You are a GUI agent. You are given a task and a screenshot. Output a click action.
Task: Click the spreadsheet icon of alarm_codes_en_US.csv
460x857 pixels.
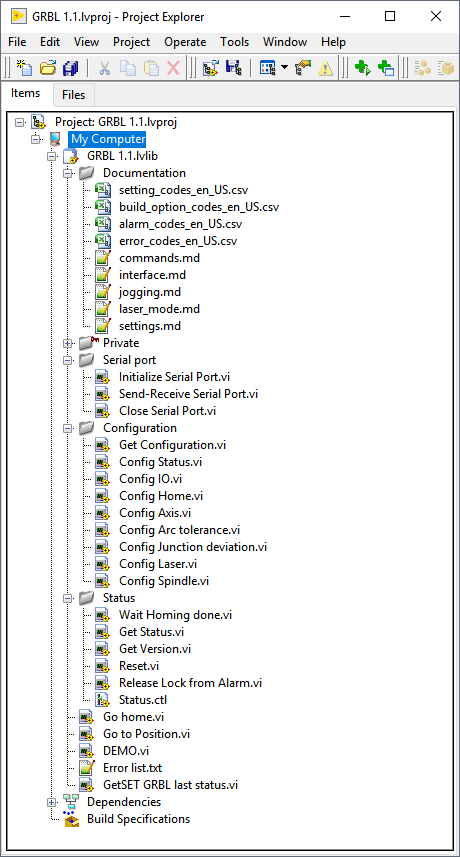click(x=102, y=224)
